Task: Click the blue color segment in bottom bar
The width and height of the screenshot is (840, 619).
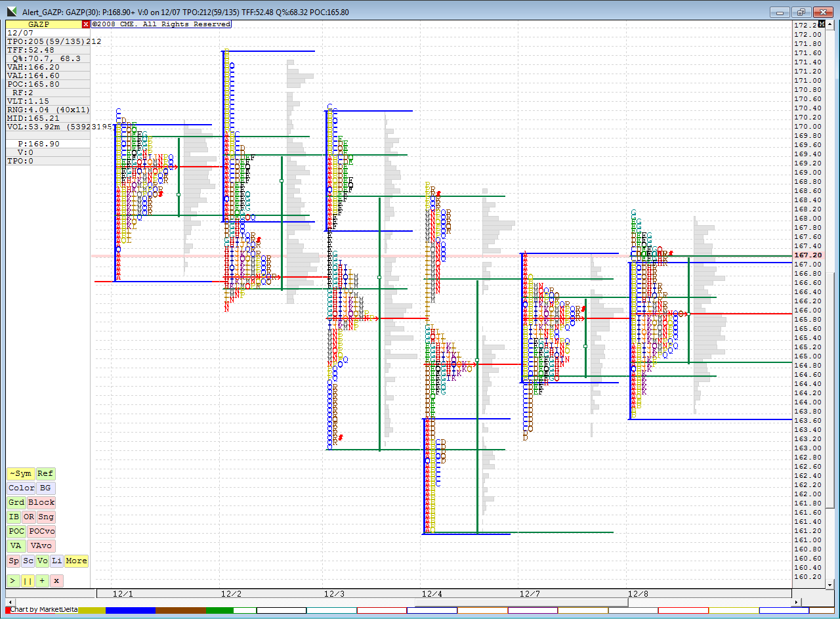Action: pyautogui.click(x=130, y=610)
